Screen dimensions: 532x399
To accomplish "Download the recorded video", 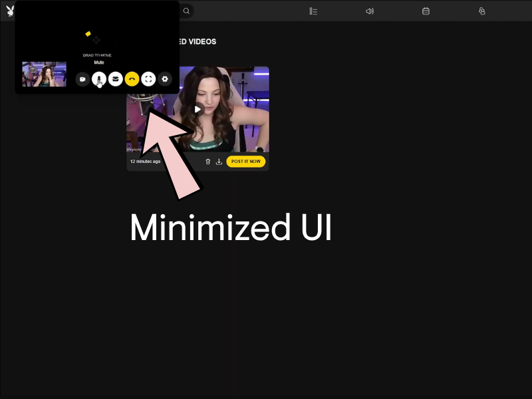I will pyautogui.click(x=219, y=162).
